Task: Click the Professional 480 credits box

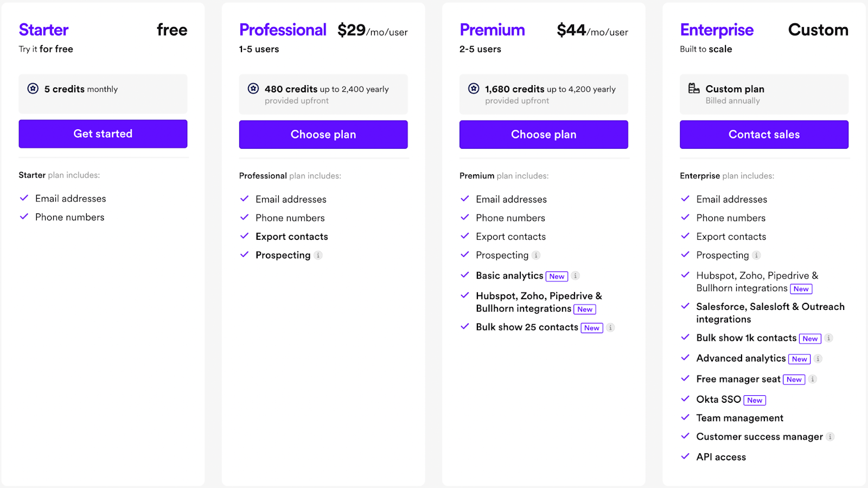Action: pos(323,94)
